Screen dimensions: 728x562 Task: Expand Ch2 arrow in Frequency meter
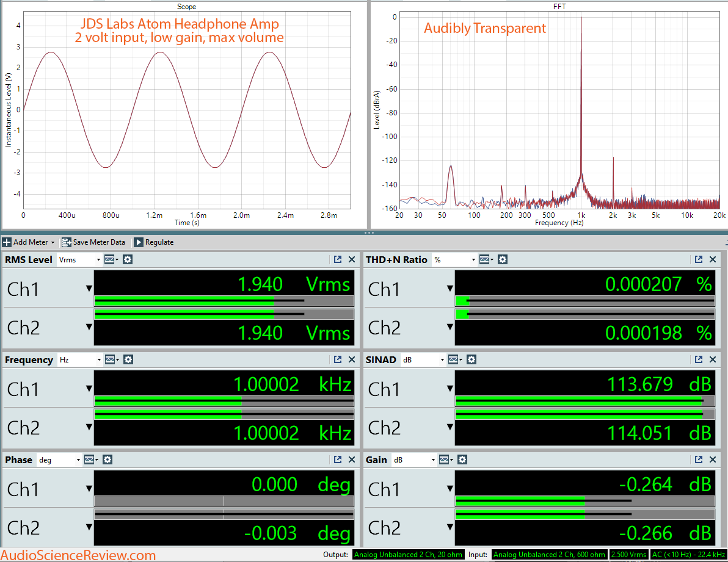click(x=89, y=427)
